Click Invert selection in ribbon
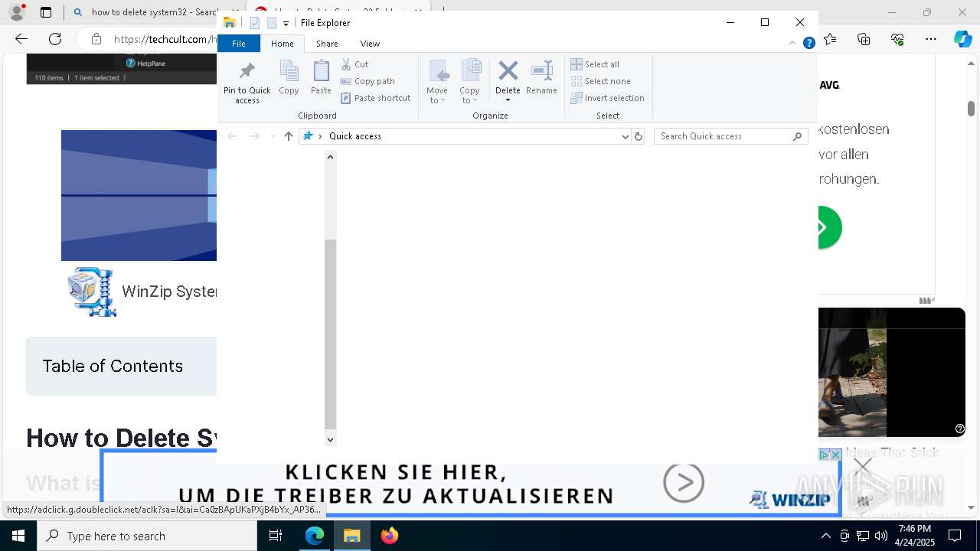The width and height of the screenshot is (980, 551). coord(607,98)
